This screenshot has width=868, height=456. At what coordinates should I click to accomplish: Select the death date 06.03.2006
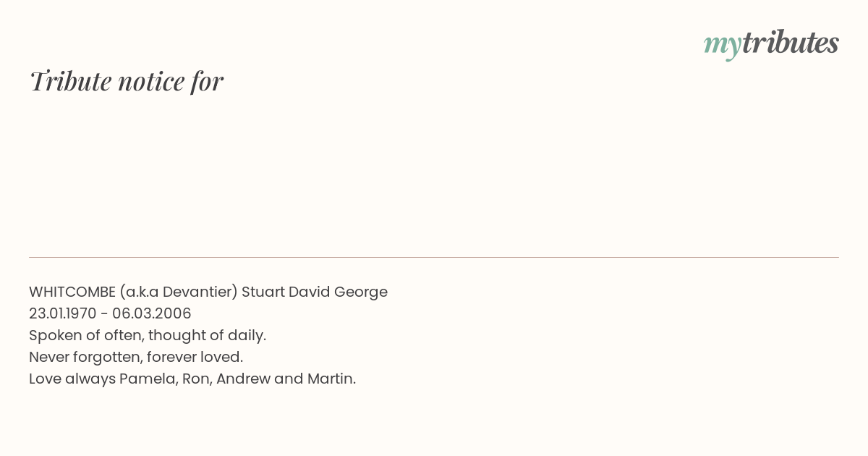[x=152, y=313]
